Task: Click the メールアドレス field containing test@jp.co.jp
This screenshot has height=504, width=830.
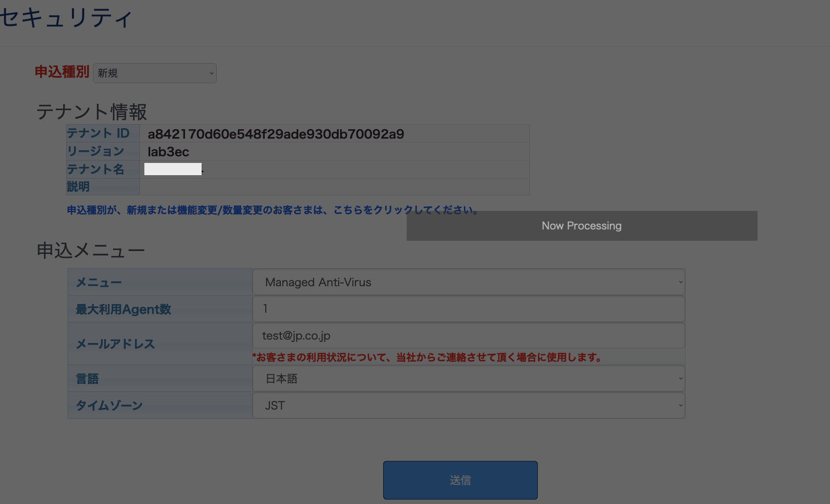Action: click(468, 336)
